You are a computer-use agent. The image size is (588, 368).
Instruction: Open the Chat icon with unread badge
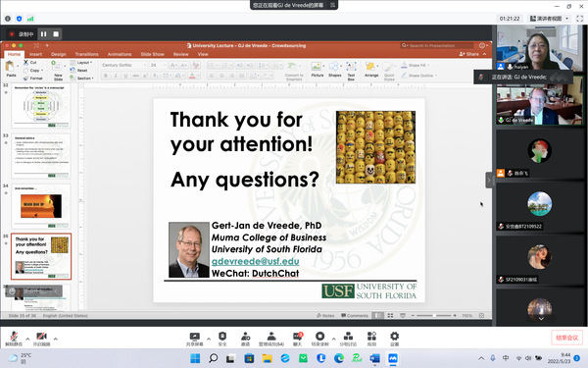click(297, 339)
